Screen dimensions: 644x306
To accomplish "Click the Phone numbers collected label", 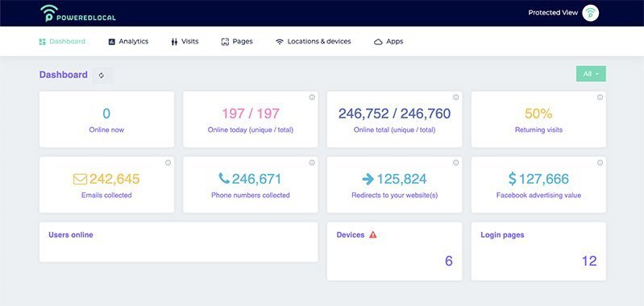I will tap(251, 195).
